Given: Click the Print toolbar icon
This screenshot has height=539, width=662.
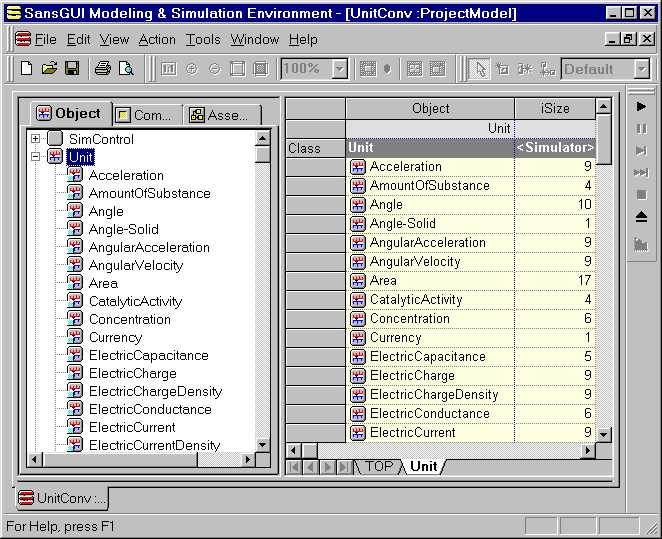Looking at the screenshot, I should tap(102, 69).
